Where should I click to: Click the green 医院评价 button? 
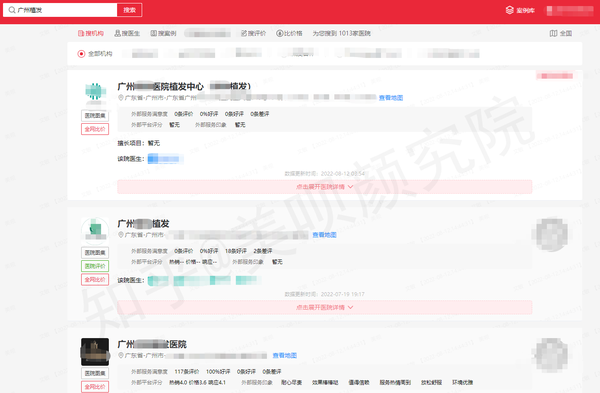(x=95, y=266)
